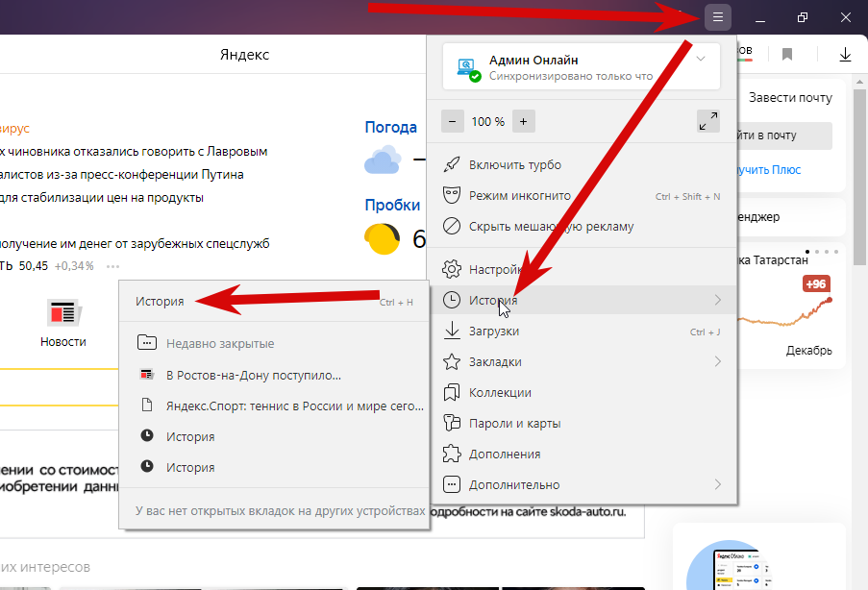Click the bookmark icon in the toolbar
This screenshot has width=868, height=590.
point(786,54)
